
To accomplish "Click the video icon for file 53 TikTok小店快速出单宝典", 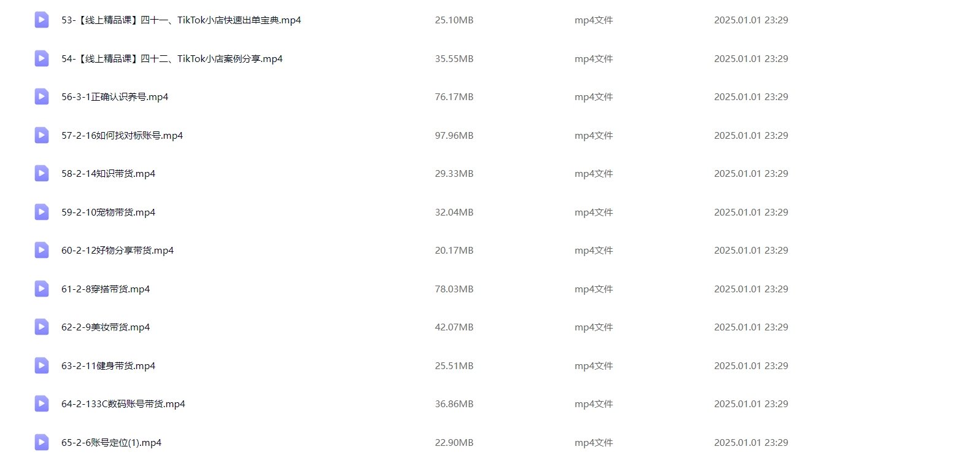I will tap(42, 20).
